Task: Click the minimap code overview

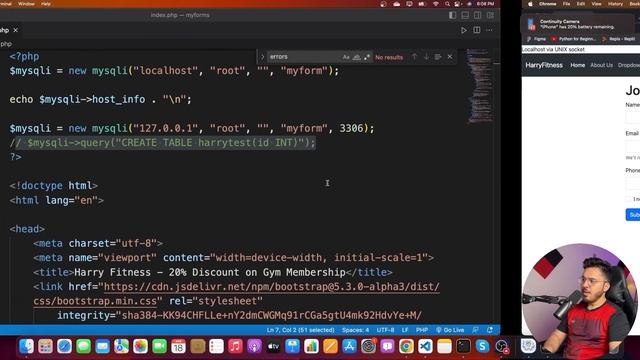Action: (x=480, y=86)
